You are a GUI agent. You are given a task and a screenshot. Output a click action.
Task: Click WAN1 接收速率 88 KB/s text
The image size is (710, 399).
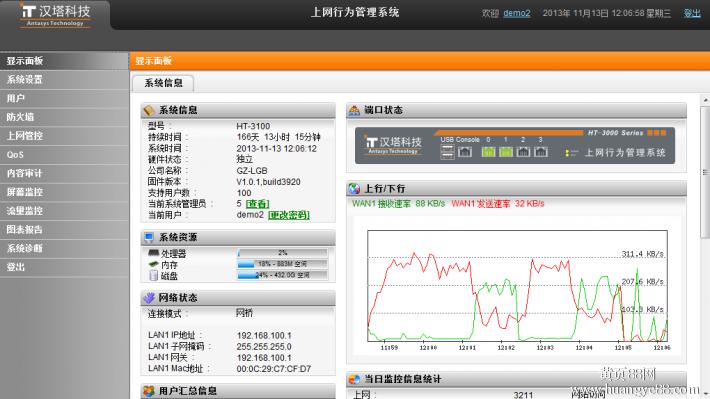click(x=398, y=204)
